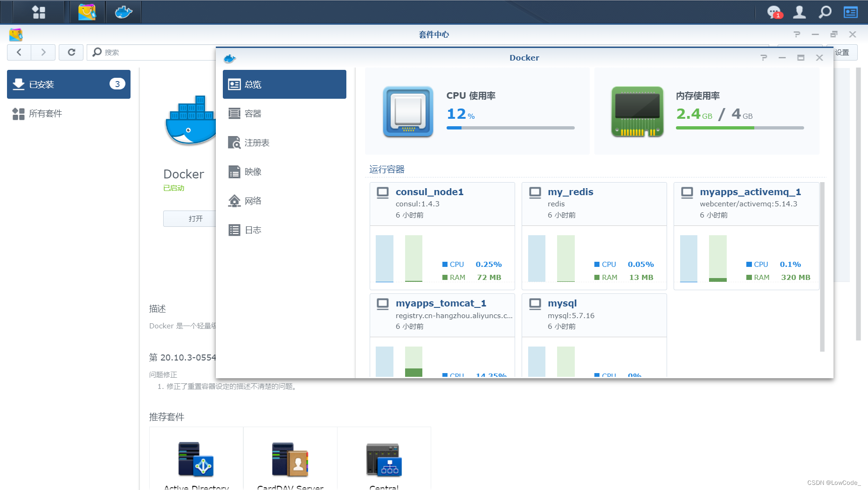Screen dimensions: 868x490
Task: Open notifications chat bubble icon
Action: (774, 12)
